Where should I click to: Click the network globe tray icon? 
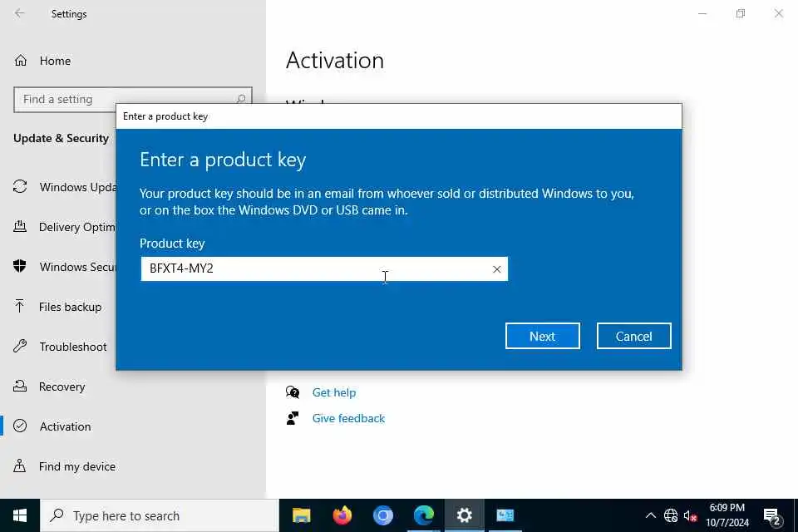(x=671, y=515)
